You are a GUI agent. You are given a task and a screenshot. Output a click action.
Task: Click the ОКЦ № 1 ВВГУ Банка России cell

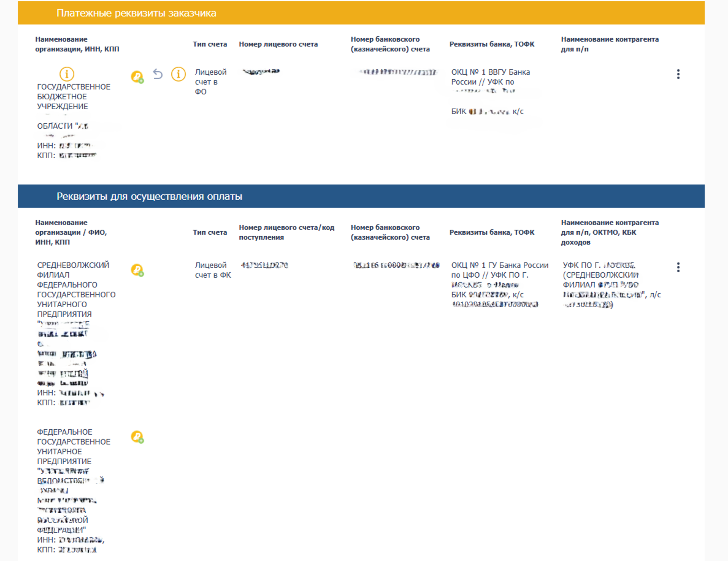491,91
